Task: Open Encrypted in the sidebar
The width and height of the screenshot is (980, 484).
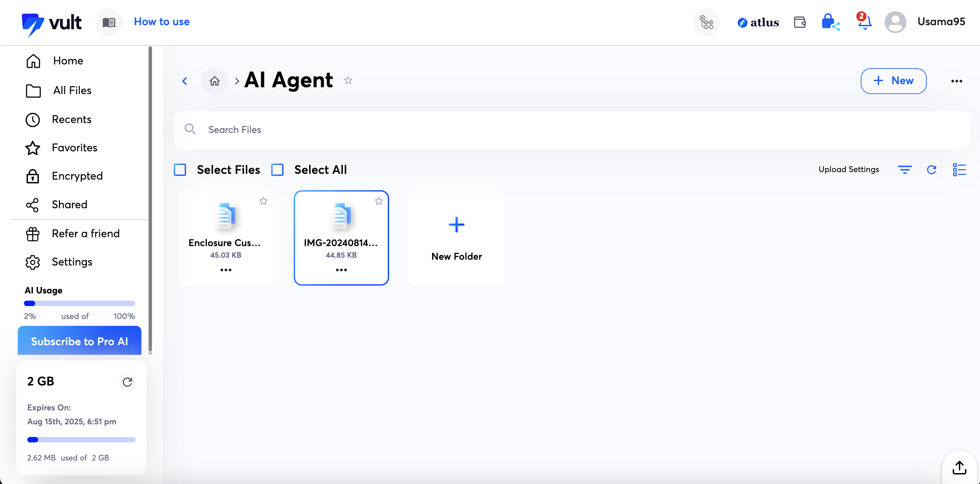Action: tap(77, 176)
